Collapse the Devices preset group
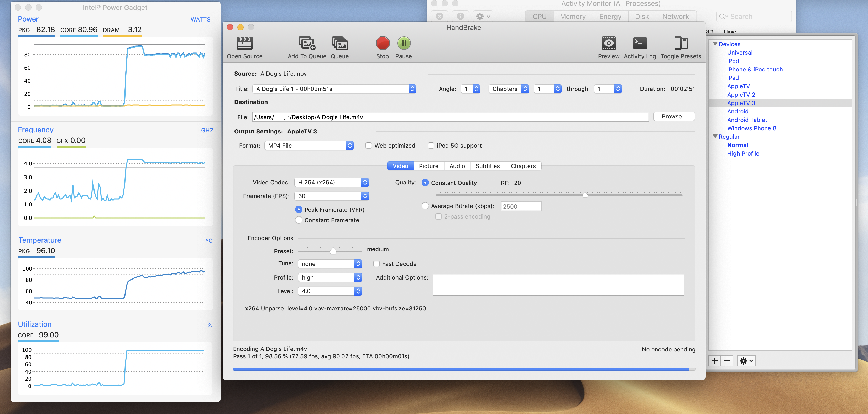868x414 pixels. [715, 44]
